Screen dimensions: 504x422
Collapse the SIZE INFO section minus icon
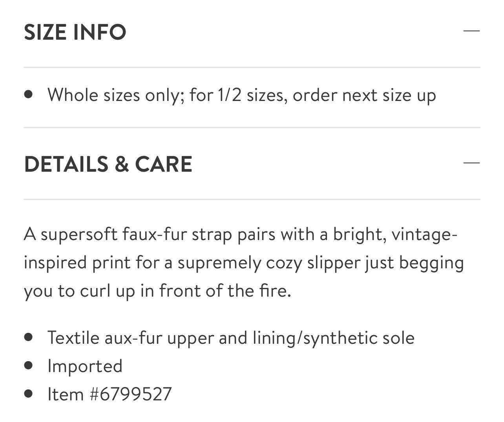[471, 31]
